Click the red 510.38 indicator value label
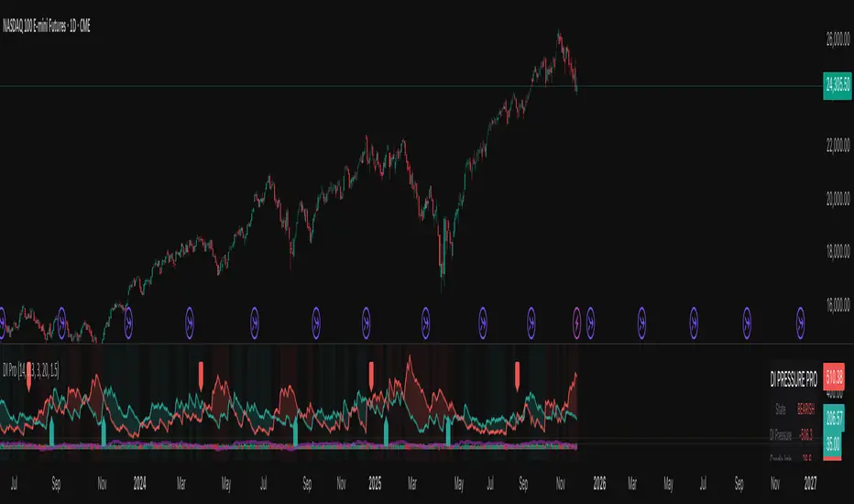The height and width of the screenshot is (504, 854). coord(834,376)
